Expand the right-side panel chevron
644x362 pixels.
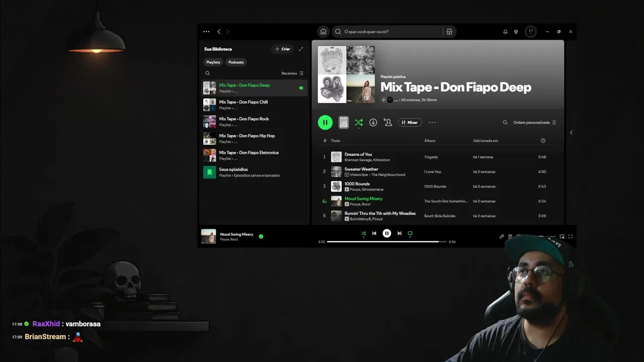coord(571,133)
